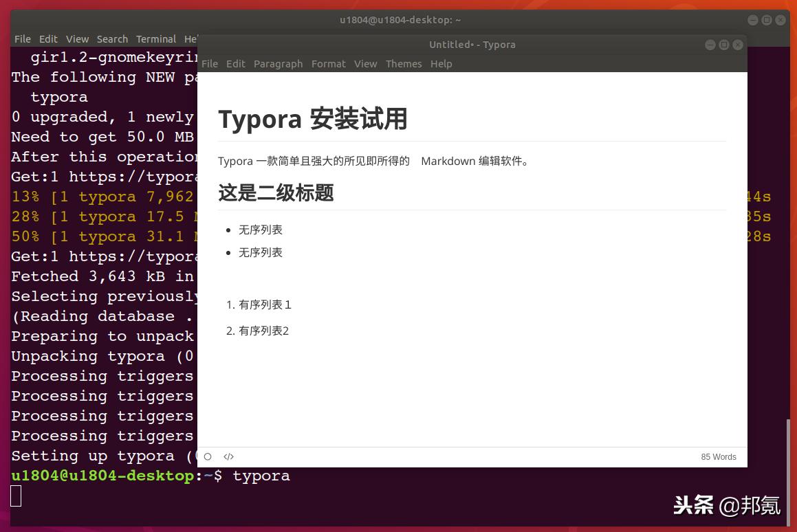Viewport: 797px width, 532px height.
Task: Open the File menu in Typora
Action: (210, 63)
